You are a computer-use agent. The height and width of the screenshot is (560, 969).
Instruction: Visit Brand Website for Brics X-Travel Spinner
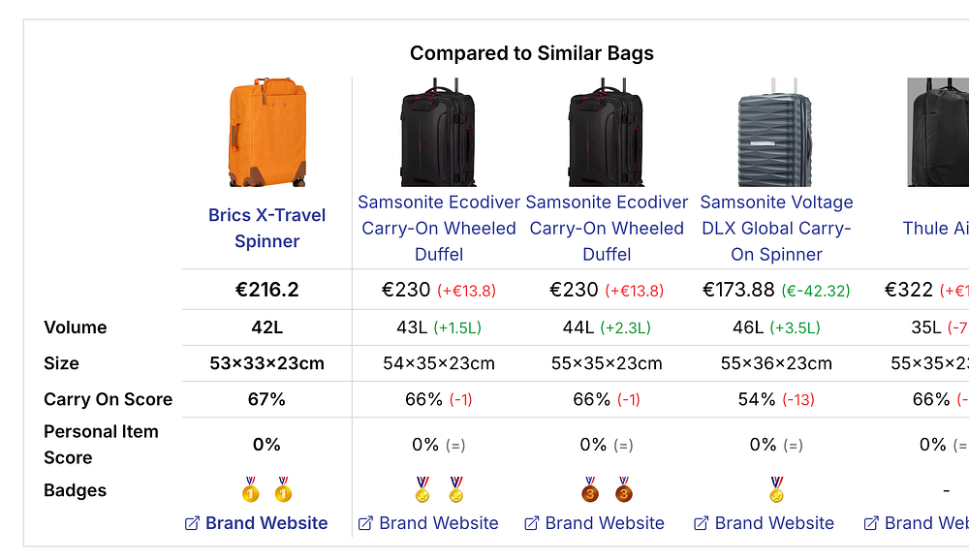point(266,523)
